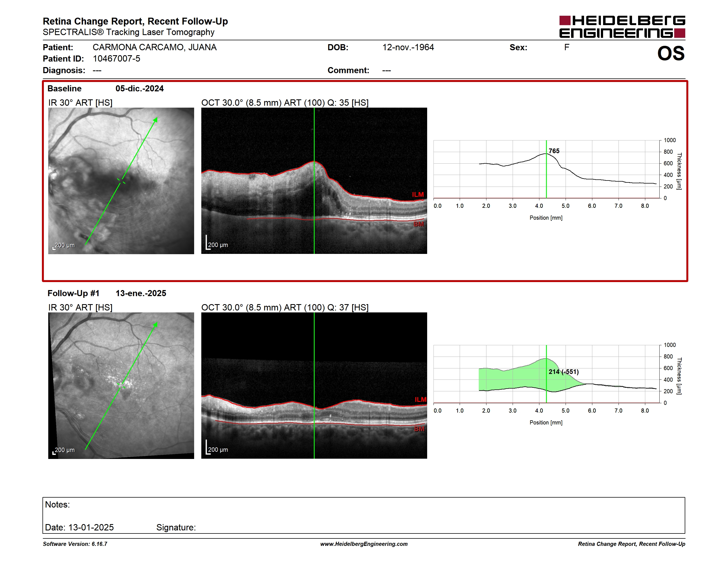Select the baseline OCT B-scan image

[314, 181]
